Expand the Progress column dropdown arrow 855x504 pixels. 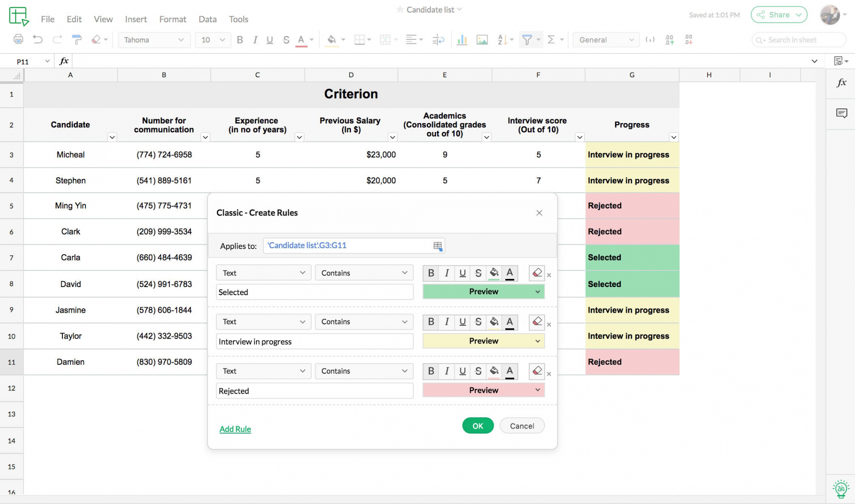click(x=674, y=137)
